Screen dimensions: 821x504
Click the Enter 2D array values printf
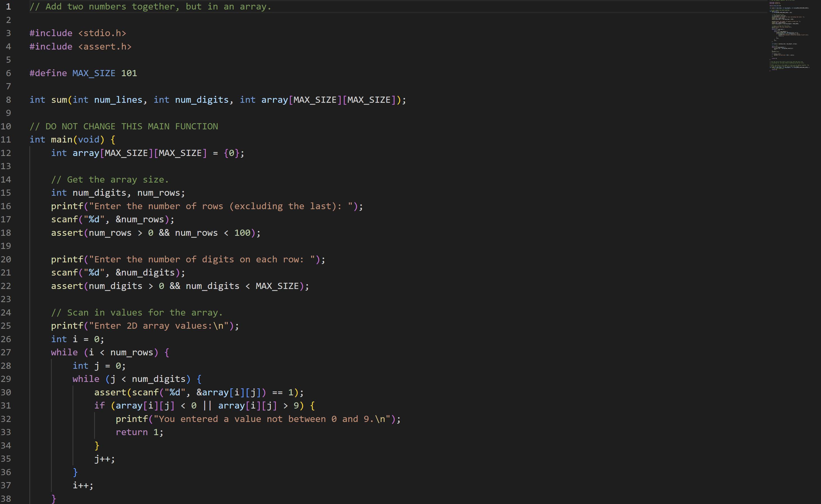[x=144, y=326]
